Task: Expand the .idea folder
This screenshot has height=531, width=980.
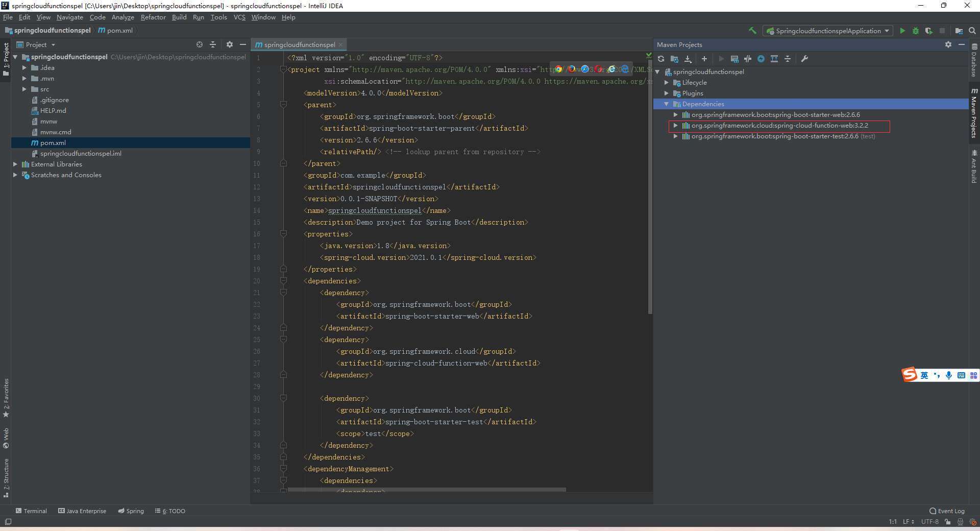Action: pyautogui.click(x=24, y=67)
